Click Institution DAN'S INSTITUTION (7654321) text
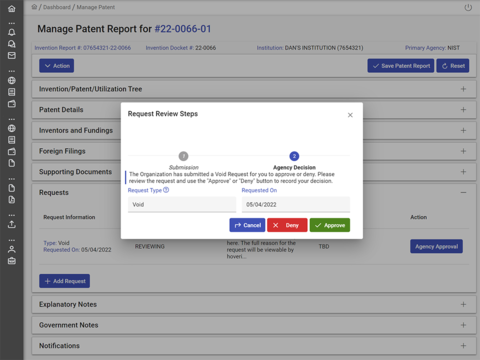 tap(310, 48)
